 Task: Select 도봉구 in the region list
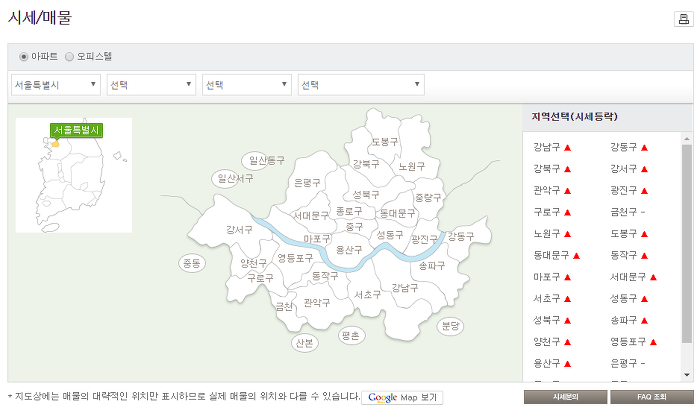coord(624,233)
